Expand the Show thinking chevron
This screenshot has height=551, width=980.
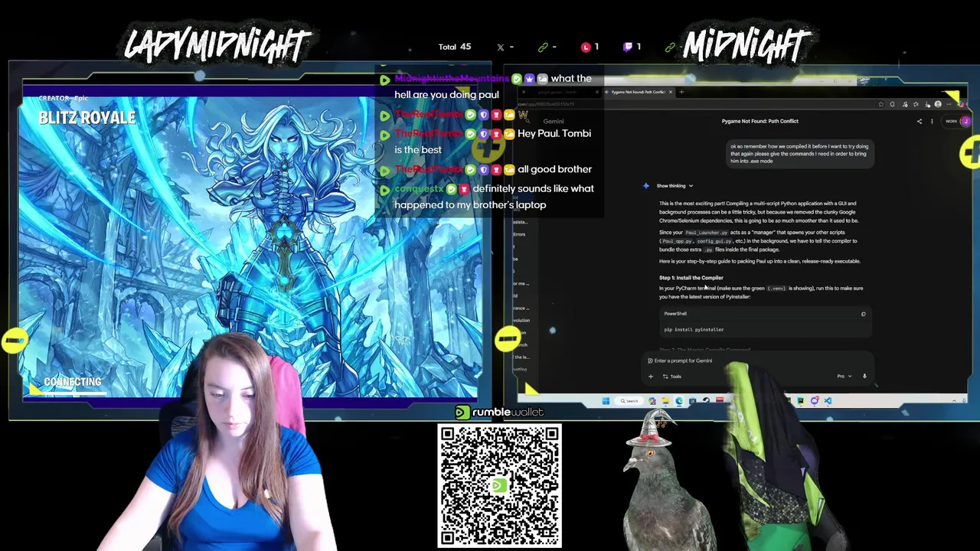(x=691, y=186)
